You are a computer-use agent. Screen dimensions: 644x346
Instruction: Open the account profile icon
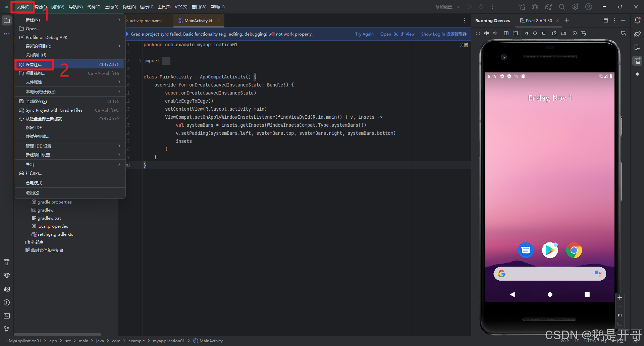(589, 7)
